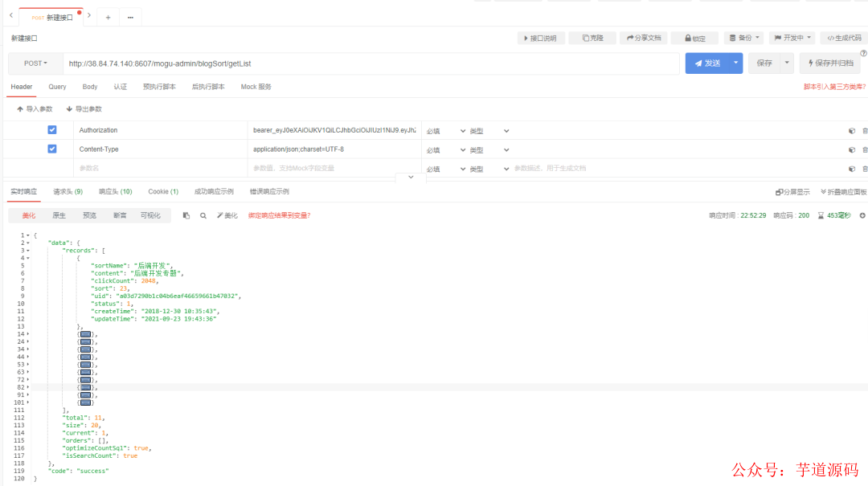Click the cube icon in the Authorization row
The height and width of the screenshot is (486, 868).
(x=852, y=131)
